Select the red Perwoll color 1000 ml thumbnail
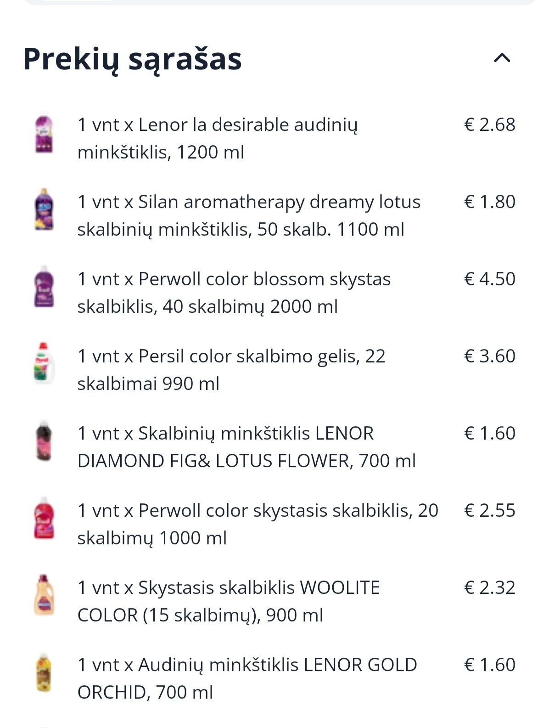Screen dimensions: 560x728 tap(44, 519)
